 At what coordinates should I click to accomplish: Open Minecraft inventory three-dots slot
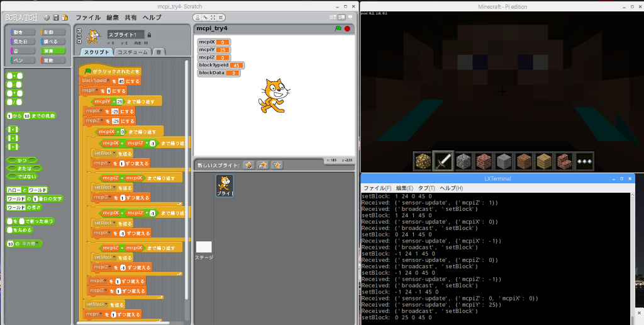(584, 161)
